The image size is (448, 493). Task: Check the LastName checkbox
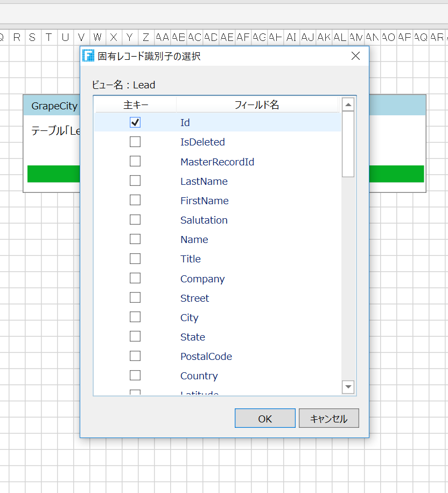135,180
